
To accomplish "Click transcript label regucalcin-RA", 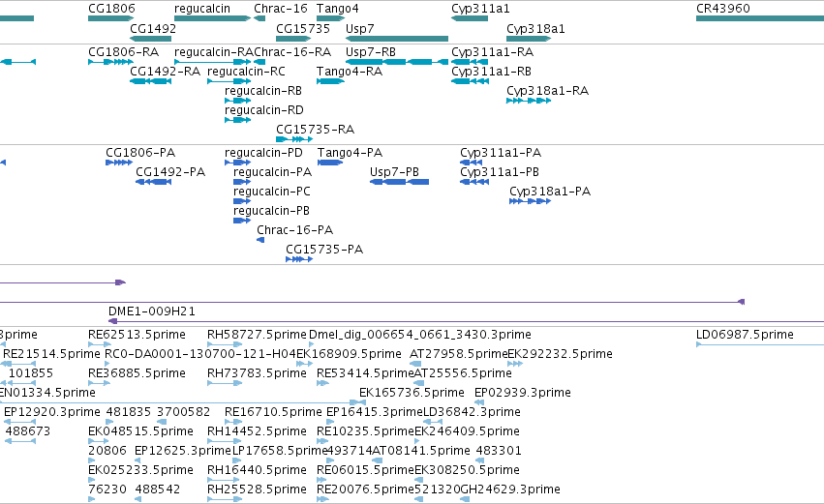I will (214, 52).
